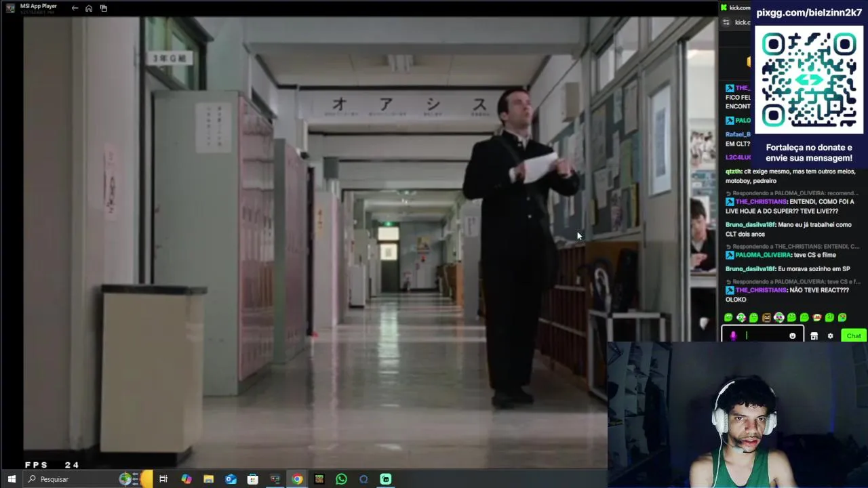868x488 pixels.
Task: Open the green streaming app on taskbar
Action: [x=385, y=479]
